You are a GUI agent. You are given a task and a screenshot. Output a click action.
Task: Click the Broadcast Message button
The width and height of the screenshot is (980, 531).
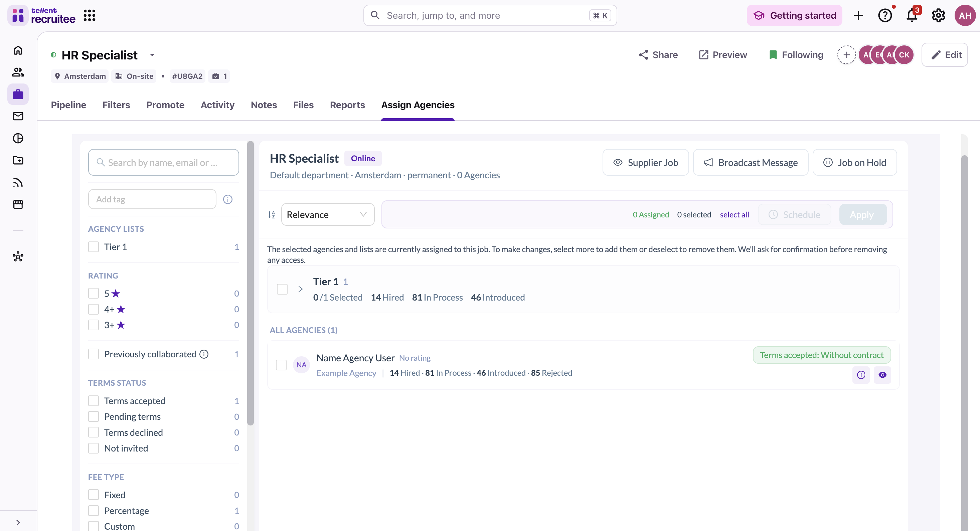tap(751, 162)
